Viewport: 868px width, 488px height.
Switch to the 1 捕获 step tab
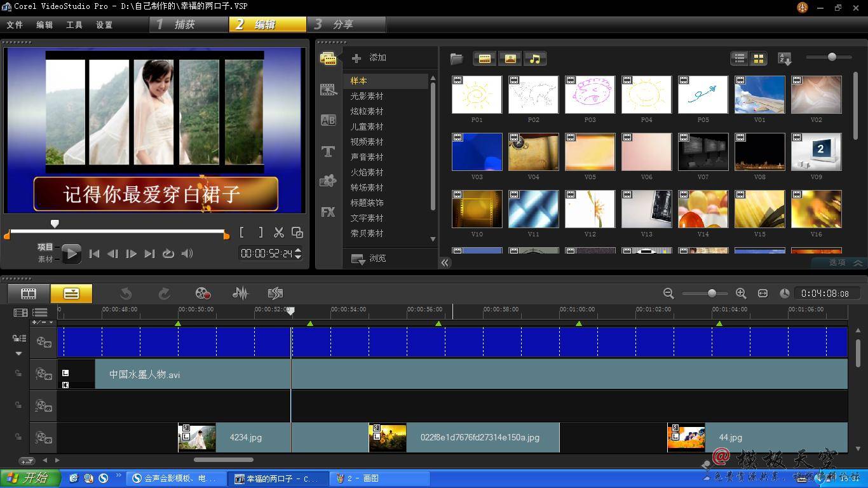188,24
